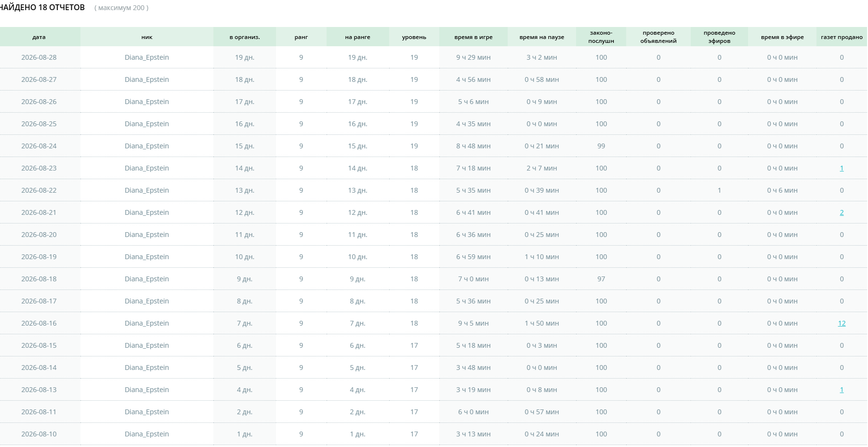Click the 'время на паузе' column header

(x=542, y=37)
